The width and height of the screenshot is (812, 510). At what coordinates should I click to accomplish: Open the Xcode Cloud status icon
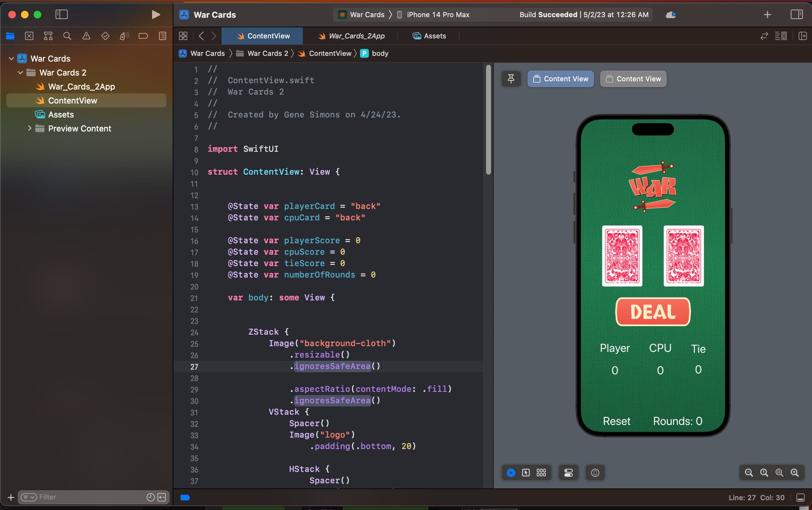point(671,15)
